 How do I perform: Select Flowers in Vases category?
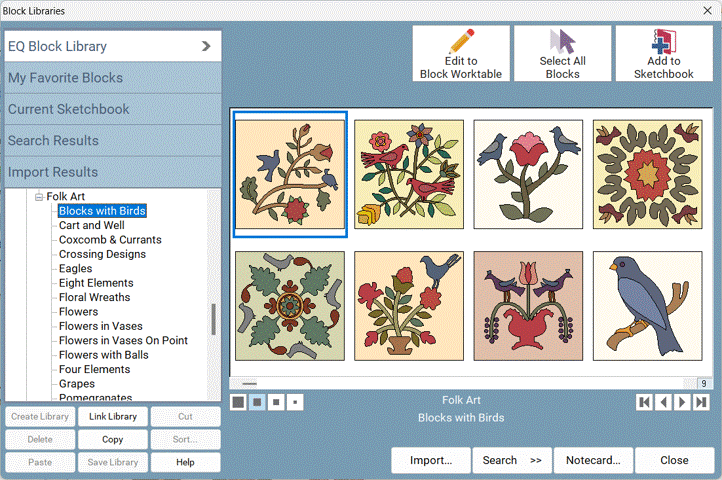pyautogui.click(x=100, y=326)
